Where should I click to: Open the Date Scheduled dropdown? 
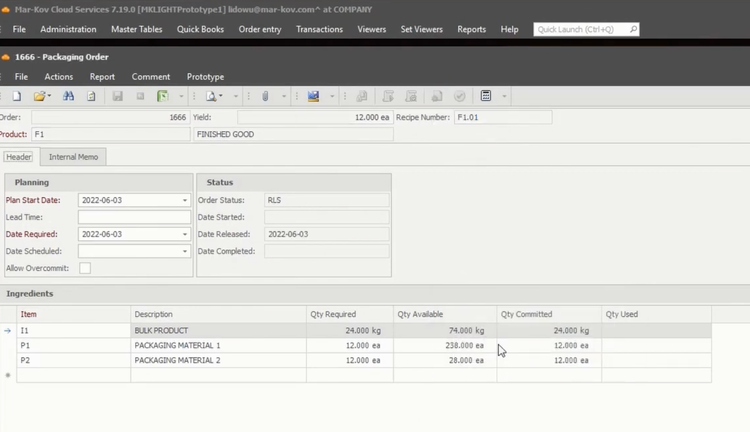click(x=185, y=251)
